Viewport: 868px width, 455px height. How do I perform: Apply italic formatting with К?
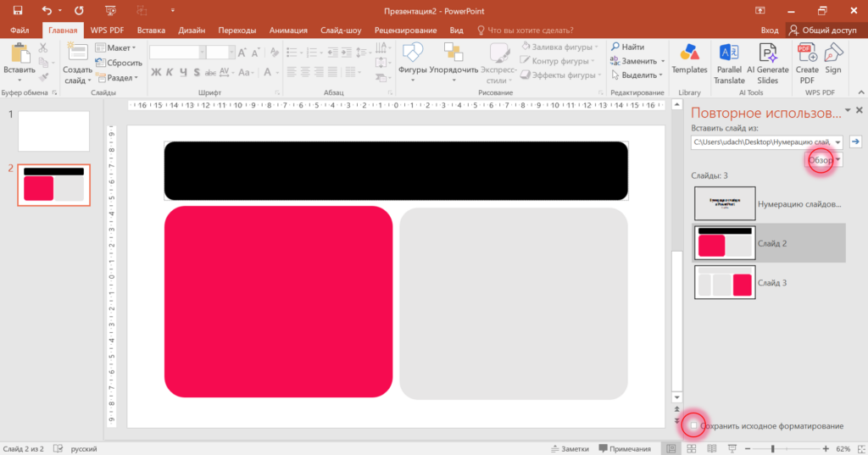point(170,73)
